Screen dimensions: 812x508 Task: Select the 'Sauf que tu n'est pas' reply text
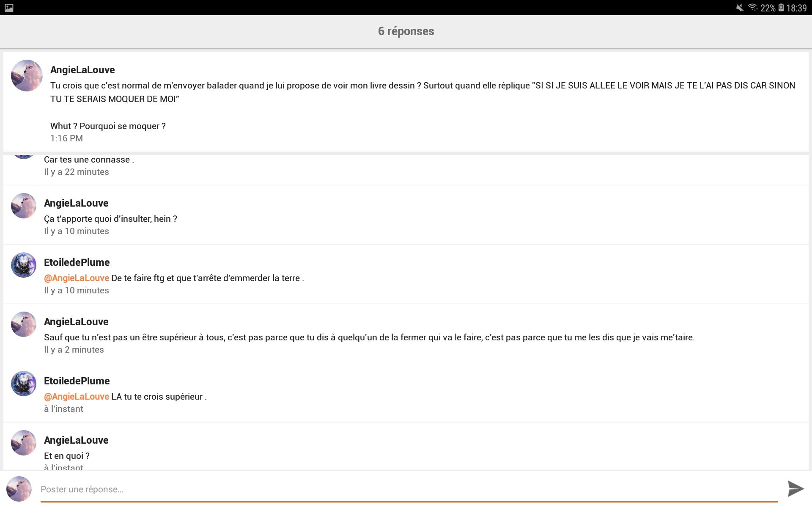[369, 337]
